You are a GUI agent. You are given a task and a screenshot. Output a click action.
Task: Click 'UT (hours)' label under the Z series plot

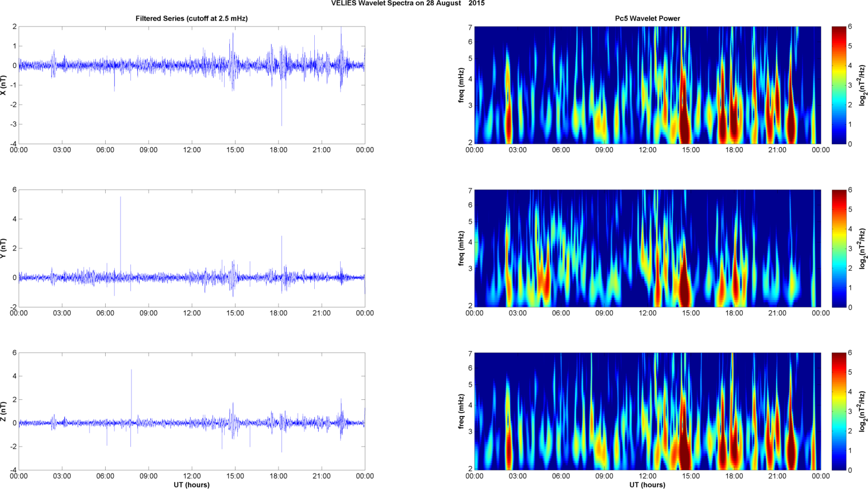191,485
